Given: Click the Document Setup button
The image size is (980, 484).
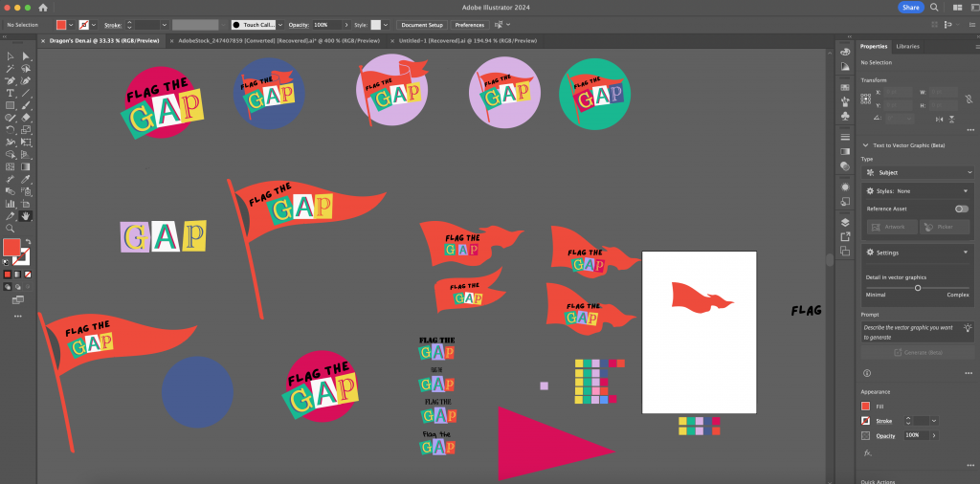Looking at the screenshot, I should tap(422, 25).
